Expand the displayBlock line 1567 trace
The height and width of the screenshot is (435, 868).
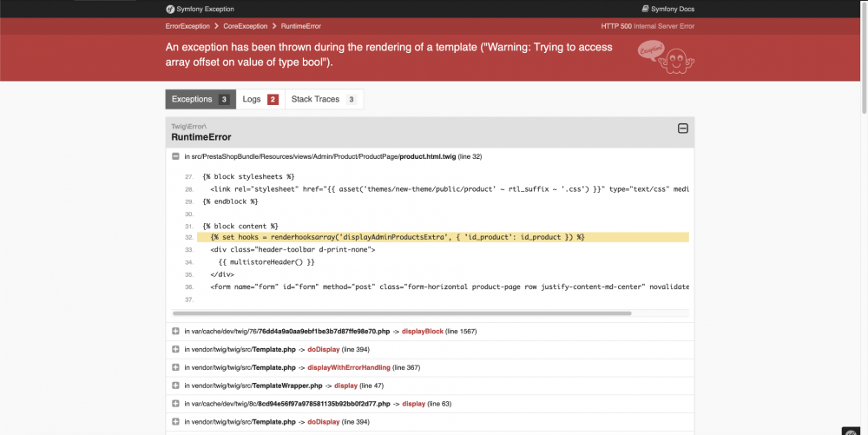175,331
